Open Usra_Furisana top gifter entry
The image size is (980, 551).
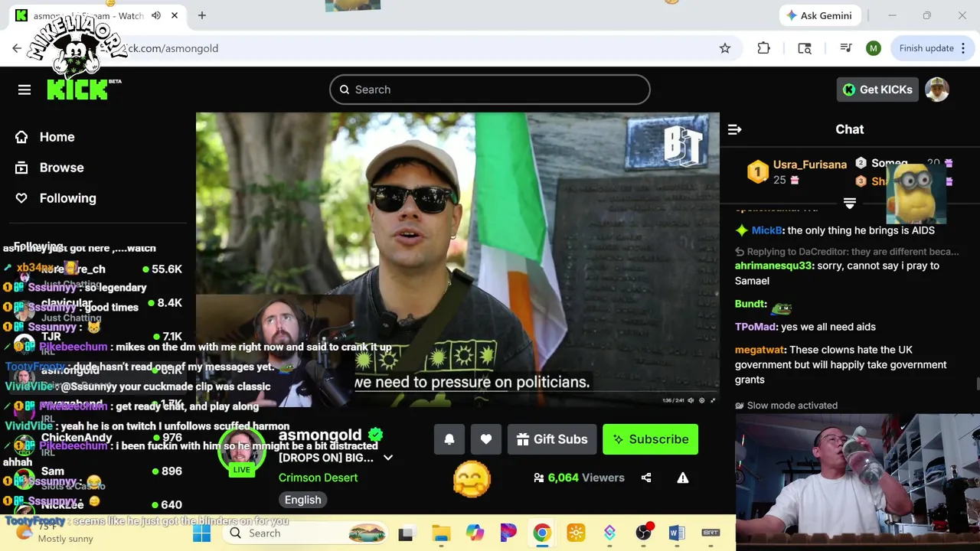[796, 171]
